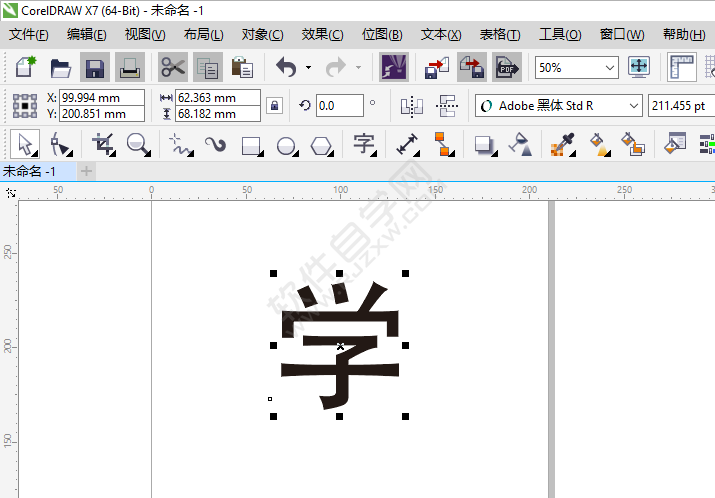Viewport: 715px width, 498px height.
Task: Select the Artistic Media tool
Action: click(216, 145)
